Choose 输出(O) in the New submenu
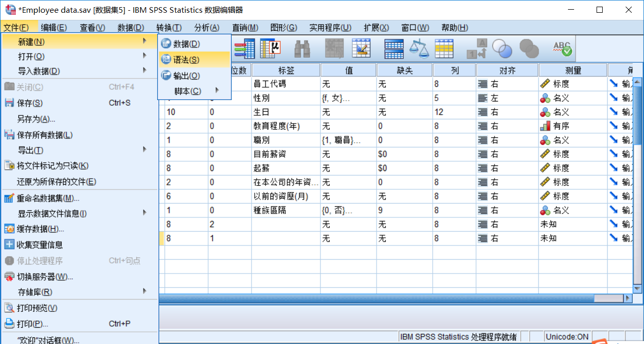The image size is (644, 344). click(x=194, y=76)
